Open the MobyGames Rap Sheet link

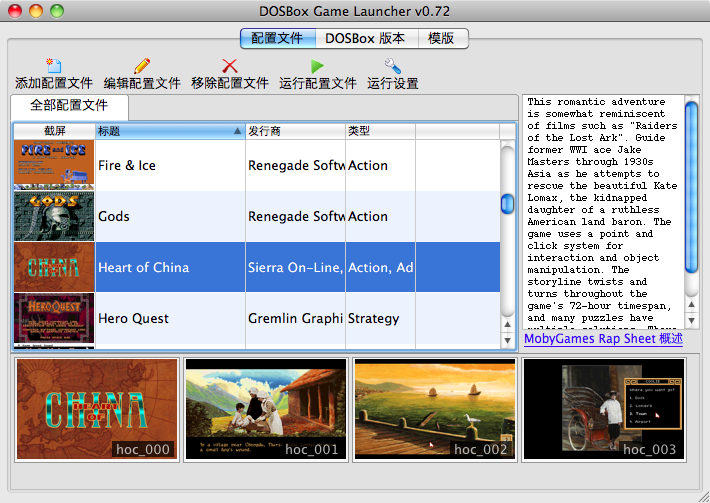(589, 339)
